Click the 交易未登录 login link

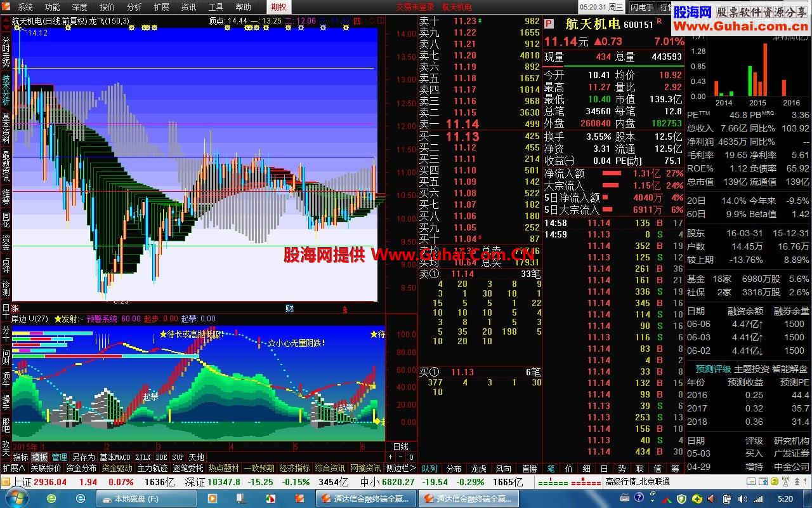coord(415,7)
